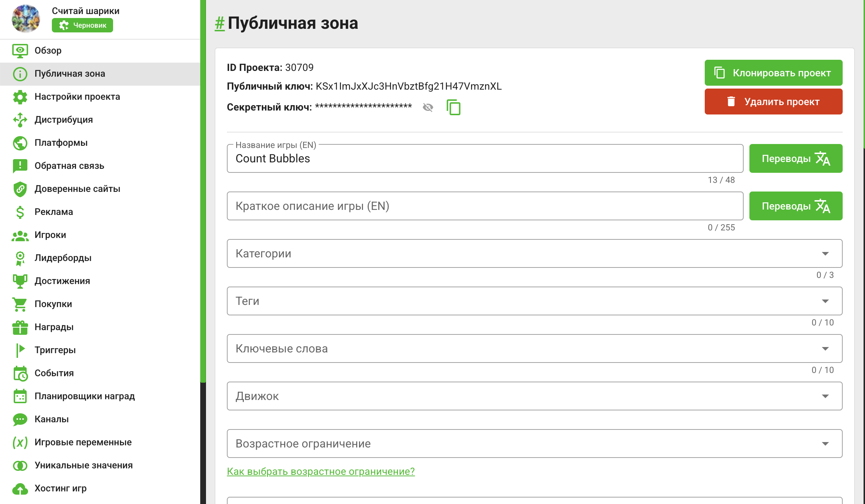Click the Обратная связь exclamation icon
The image size is (865, 504).
pyautogui.click(x=20, y=166)
